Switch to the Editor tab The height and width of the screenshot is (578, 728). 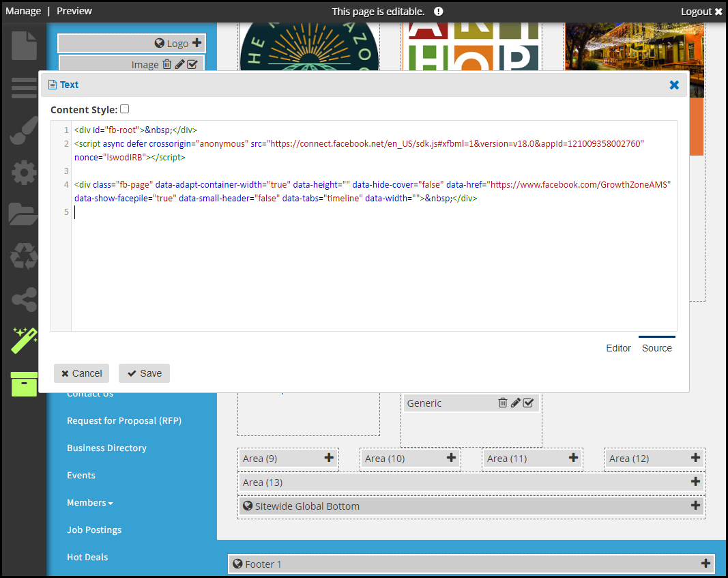(x=618, y=348)
